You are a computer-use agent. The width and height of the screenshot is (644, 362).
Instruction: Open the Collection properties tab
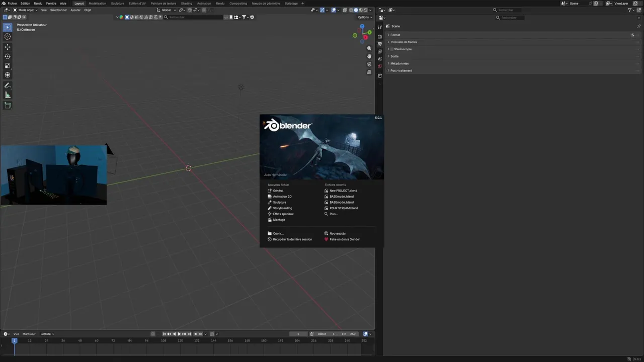[380, 75]
